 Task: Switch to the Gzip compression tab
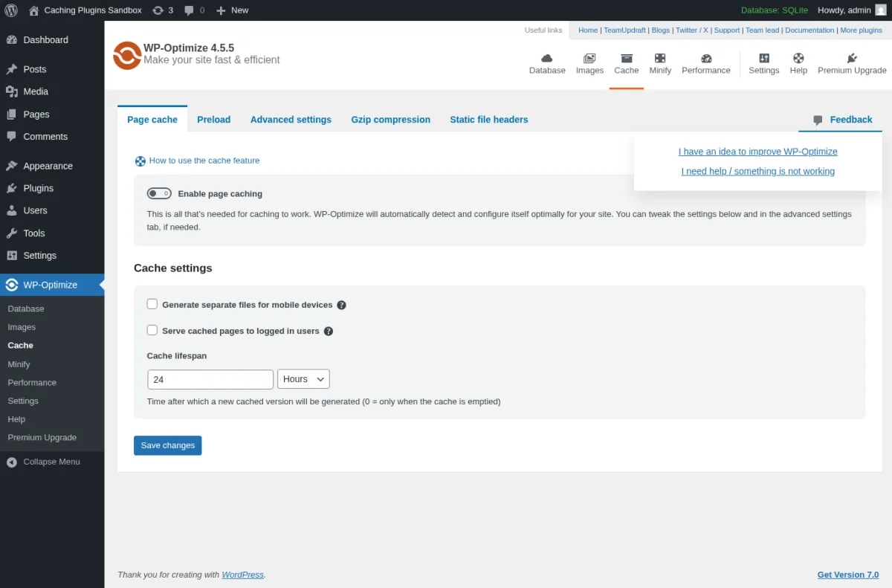click(391, 119)
